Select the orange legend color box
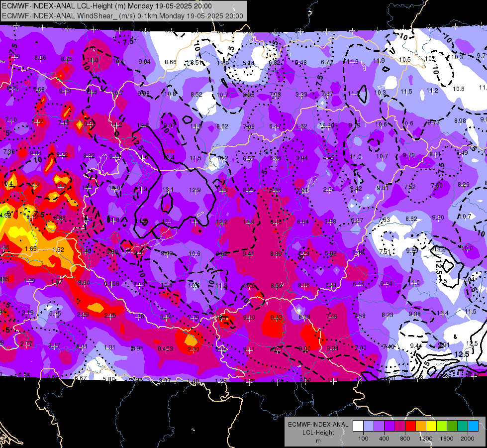The width and height of the screenshot is (487, 448). 421,426
